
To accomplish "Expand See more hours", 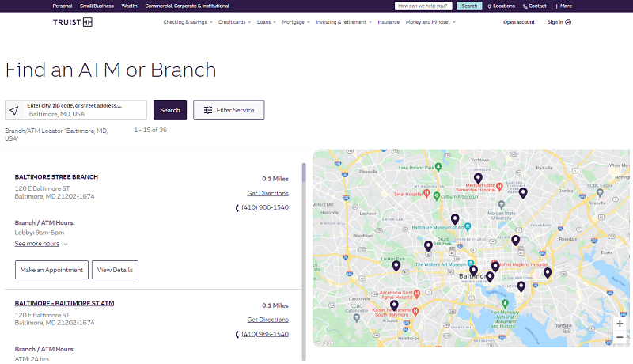I will point(41,244).
